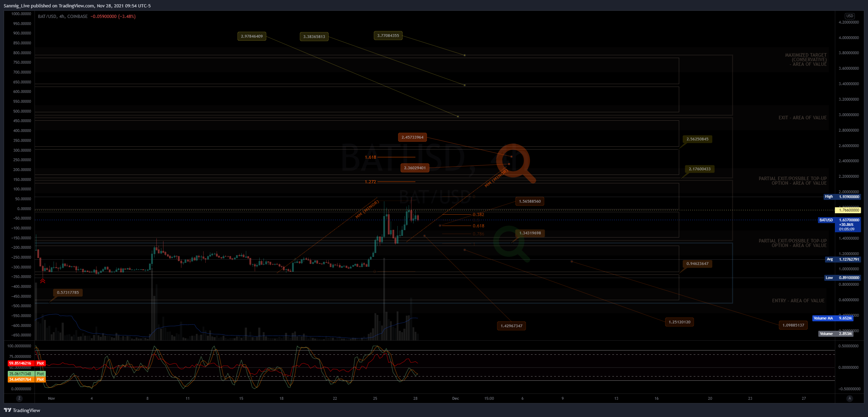Click the Nov date on the time axis
The height and width of the screenshot is (417, 868).
pyautogui.click(x=51, y=398)
